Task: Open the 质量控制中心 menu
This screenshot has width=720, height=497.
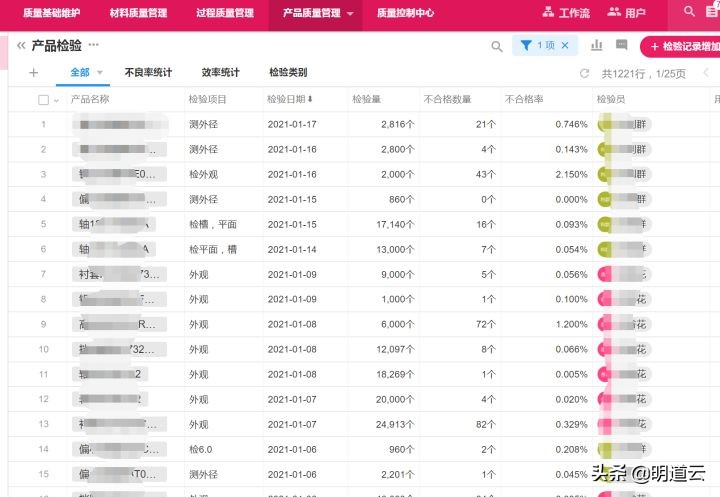Action: [405, 13]
